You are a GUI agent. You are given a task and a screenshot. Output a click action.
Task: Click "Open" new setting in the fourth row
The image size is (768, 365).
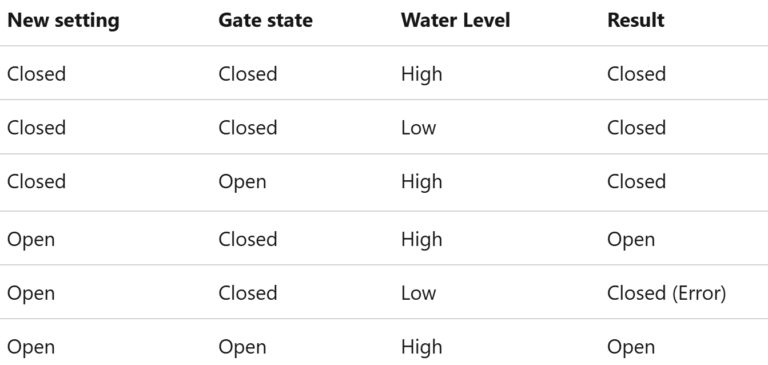pyautogui.click(x=31, y=240)
